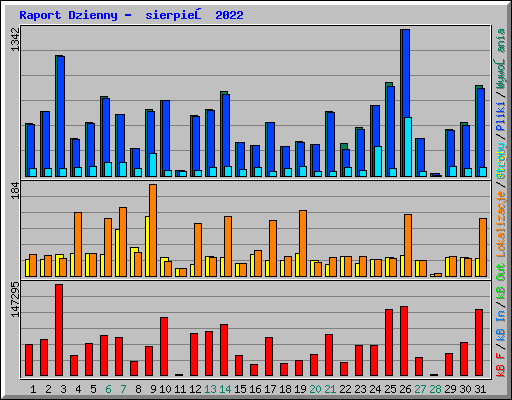The image size is (512, 400).
Task: Click the cyan pages bar for day 26
Action: pyautogui.click(x=408, y=147)
